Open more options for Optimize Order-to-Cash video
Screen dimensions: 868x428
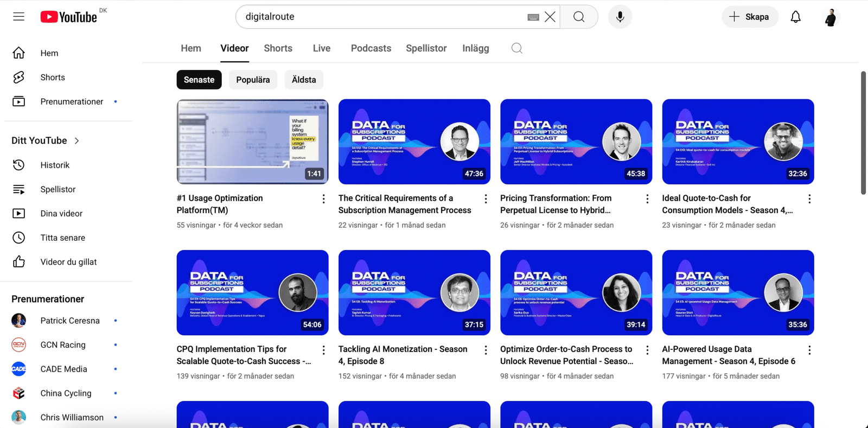(647, 350)
